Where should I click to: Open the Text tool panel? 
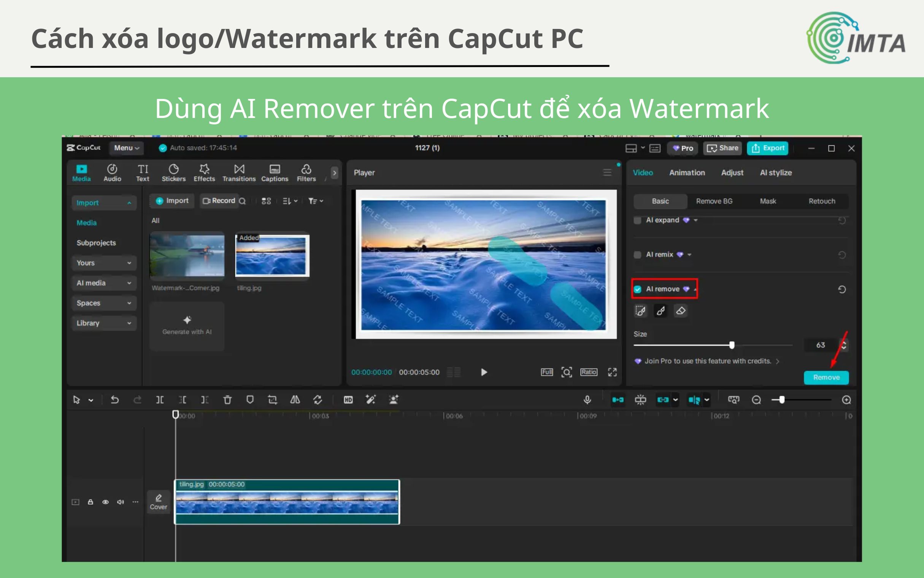click(143, 173)
